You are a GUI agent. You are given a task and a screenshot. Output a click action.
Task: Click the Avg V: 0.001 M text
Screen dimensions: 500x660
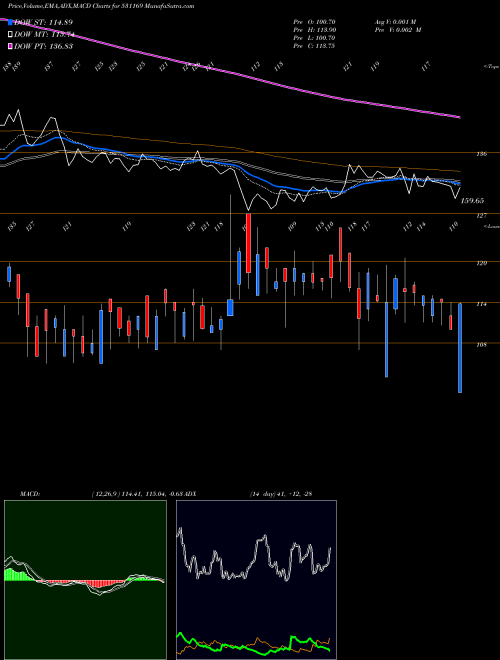pos(395,22)
